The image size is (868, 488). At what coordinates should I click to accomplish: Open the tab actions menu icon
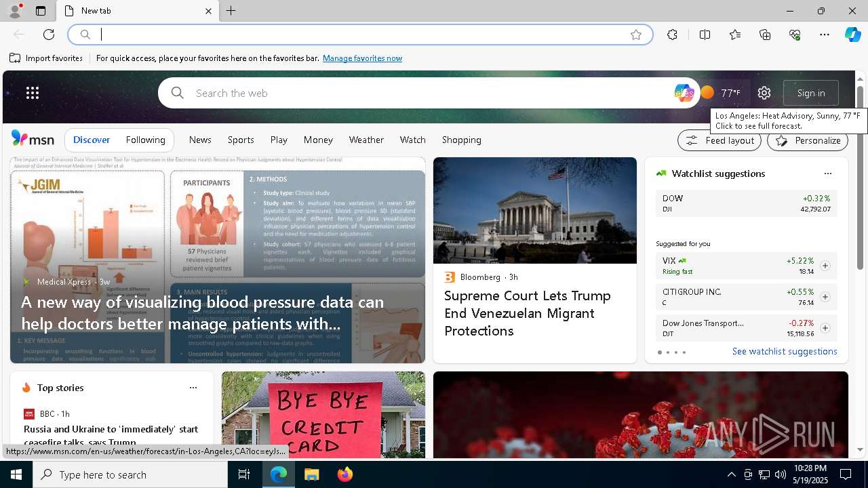click(x=41, y=11)
